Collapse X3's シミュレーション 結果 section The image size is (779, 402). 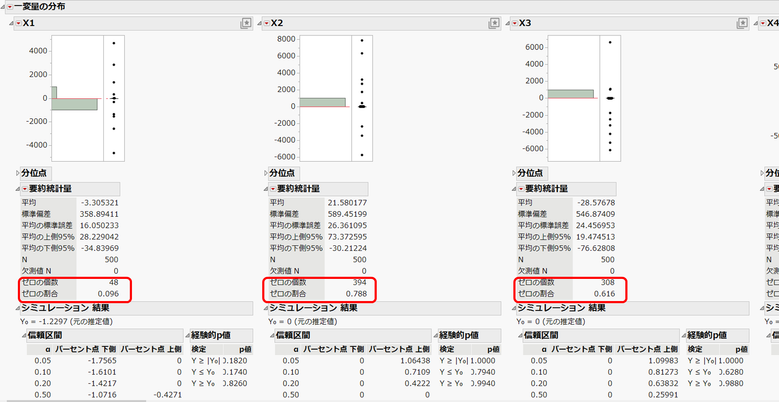[x=513, y=308]
